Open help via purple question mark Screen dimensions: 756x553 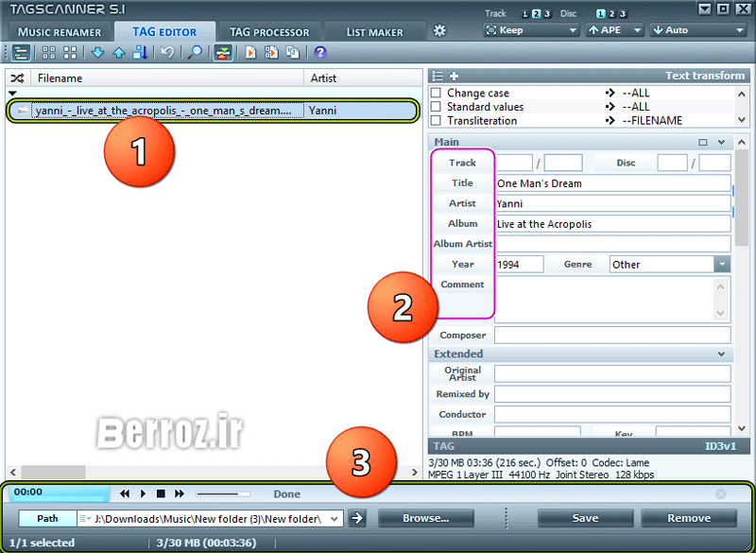click(320, 52)
